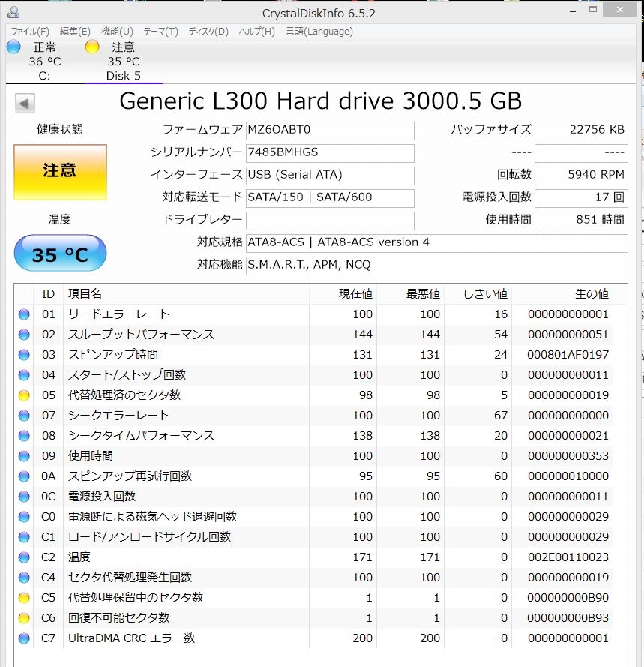644x667 pixels.
Task: Open the ファイル(F) menu
Action: click(30, 32)
